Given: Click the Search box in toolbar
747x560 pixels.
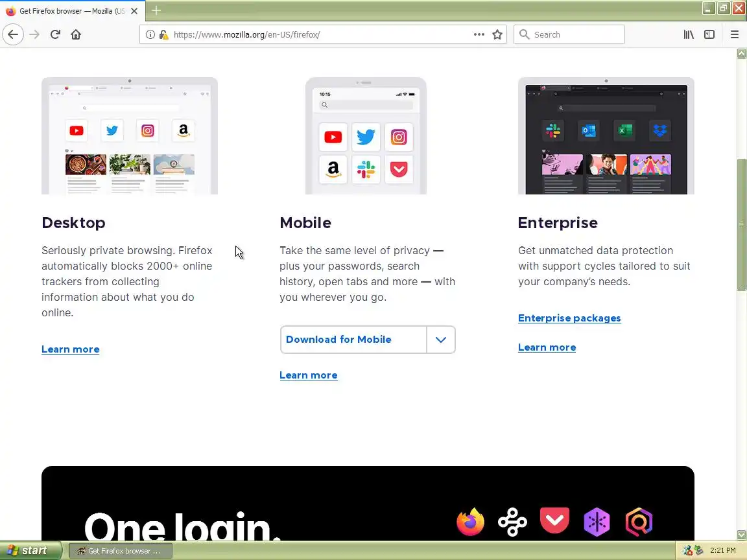Looking at the screenshot, I should coord(569,34).
